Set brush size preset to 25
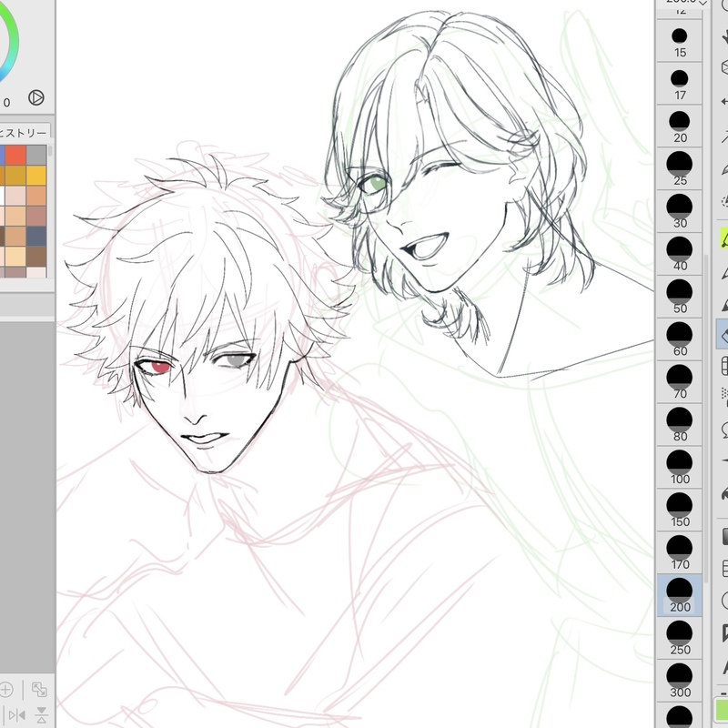Screen dimensions: 728x728 679,169
